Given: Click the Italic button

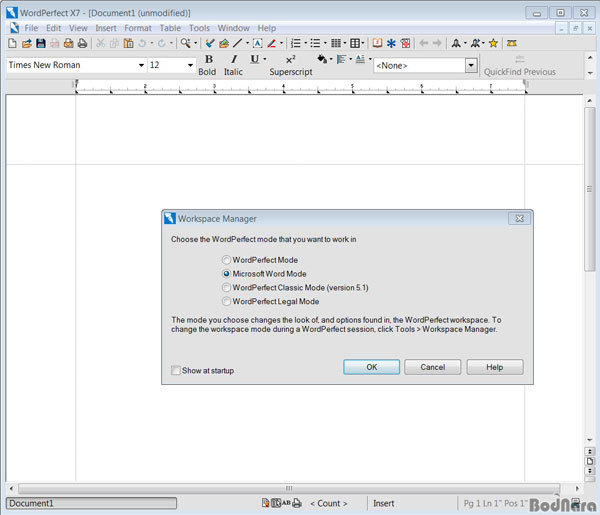Looking at the screenshot, I should [x=233, y=65].
